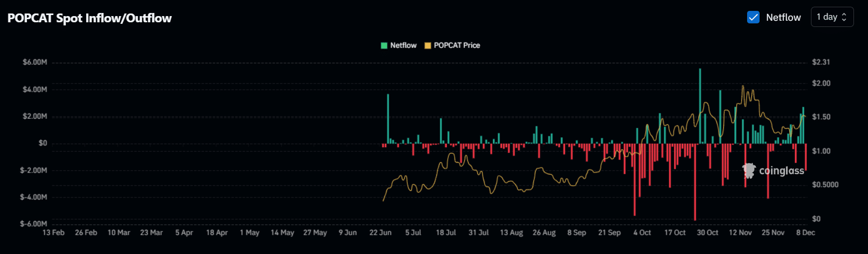Click the 9 Jun date label

(348, 232)
